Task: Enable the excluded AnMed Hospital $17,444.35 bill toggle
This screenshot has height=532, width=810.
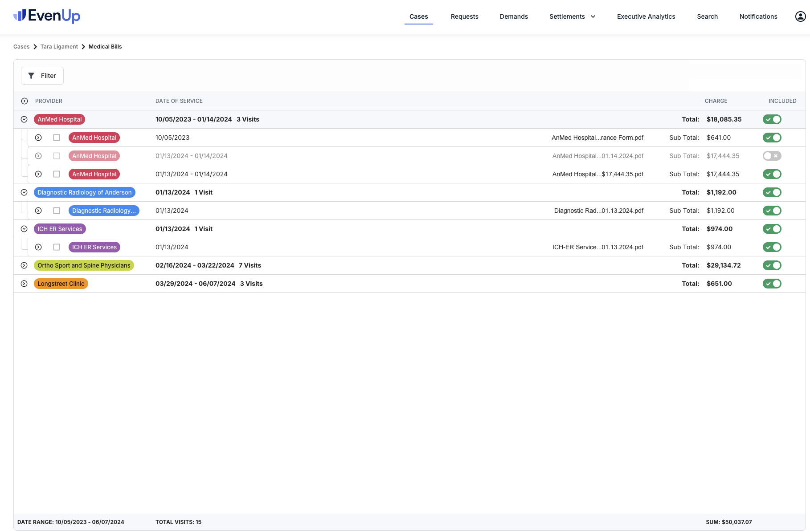Action: pyautogui.click(x=772, y=156)
